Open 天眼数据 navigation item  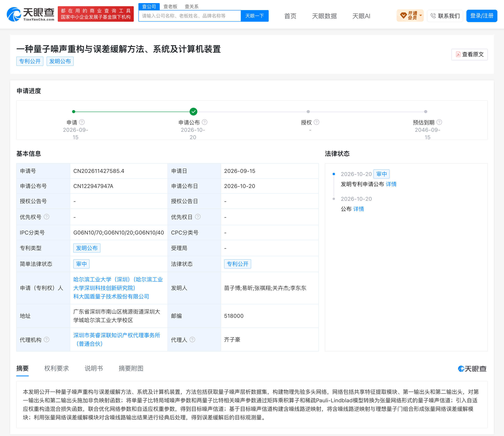pyautogui.click(x=324, y=16)
